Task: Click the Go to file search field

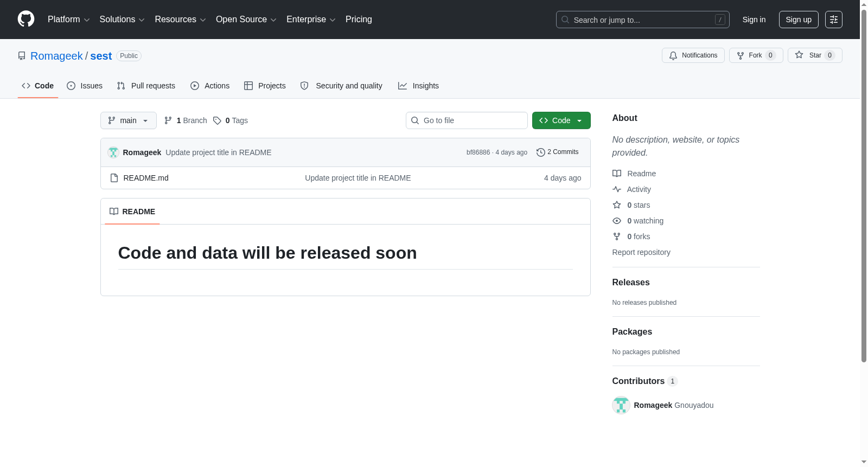Action: 467,120
